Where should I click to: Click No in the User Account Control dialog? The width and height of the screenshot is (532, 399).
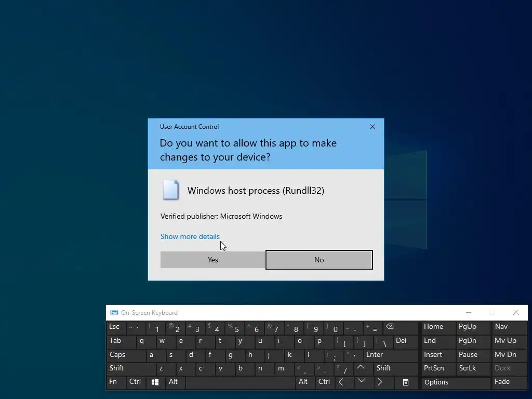[x=319, y=260]
